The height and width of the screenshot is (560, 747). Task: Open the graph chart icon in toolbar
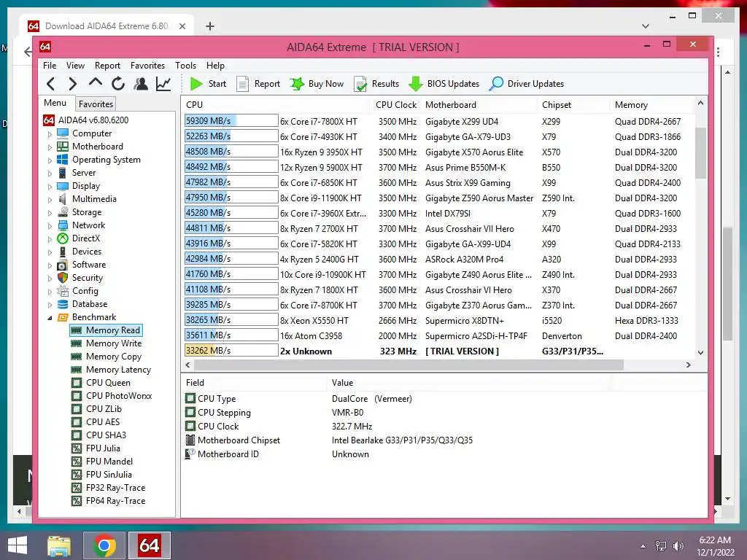163,84
